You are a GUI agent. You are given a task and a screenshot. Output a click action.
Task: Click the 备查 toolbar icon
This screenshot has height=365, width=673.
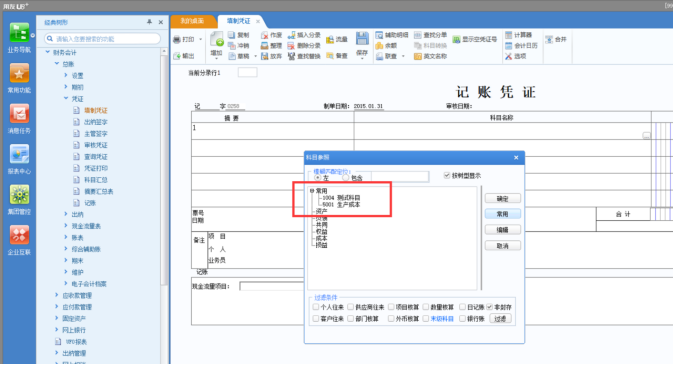pyautogui.click(x=330, y=56)
